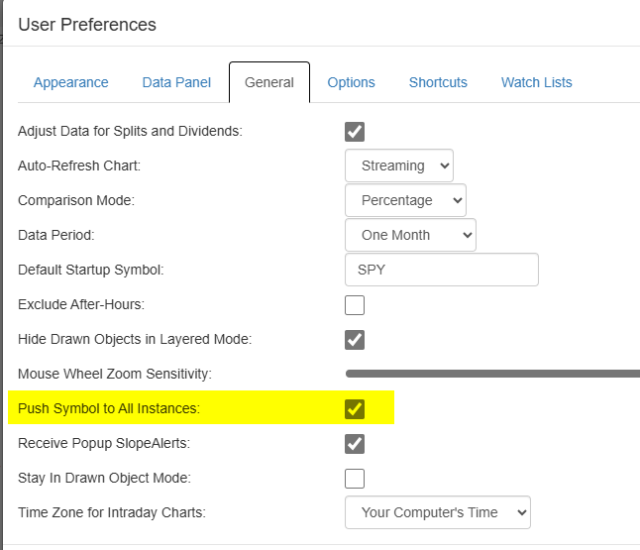Click the Default Startup Symbol SPY field
The width and height of the screenshot is (640, 550).
point(441,270)
